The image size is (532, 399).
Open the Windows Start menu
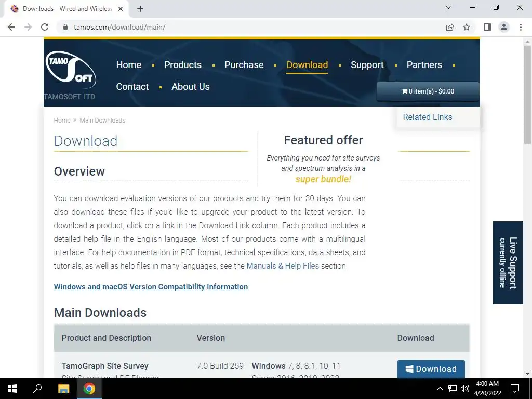[x=12, y=389]
